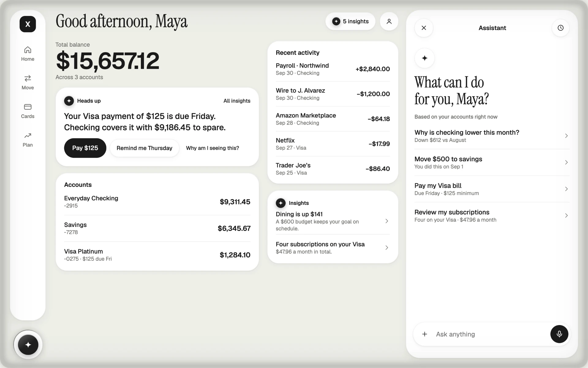Viewport: 588px width, 368px height.
Task: Click the X logo in the sidebar
Action: 28,24
